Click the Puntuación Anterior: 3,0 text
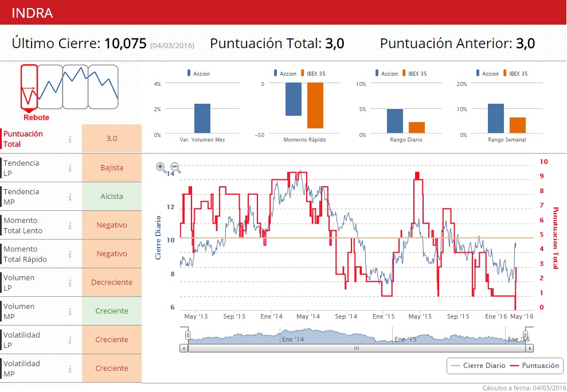Viewport: 567px width, 392px height. tap(457, 44)
